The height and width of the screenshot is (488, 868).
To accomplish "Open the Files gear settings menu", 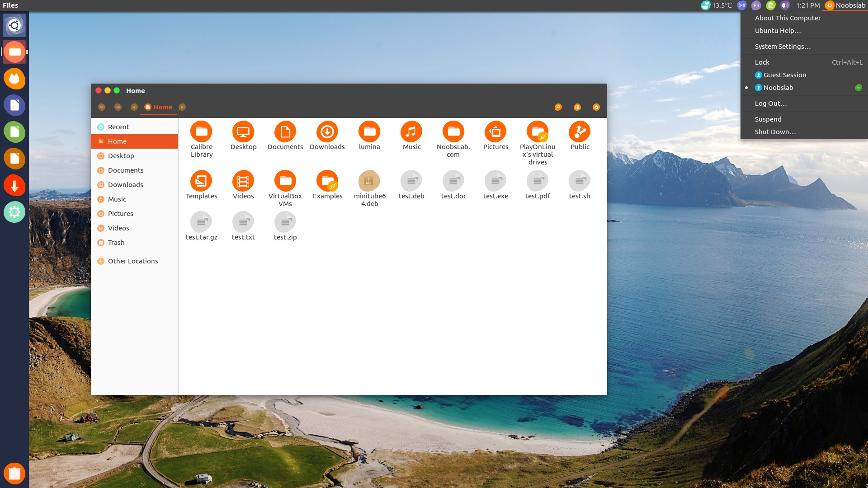I will [x=596, y=107].
